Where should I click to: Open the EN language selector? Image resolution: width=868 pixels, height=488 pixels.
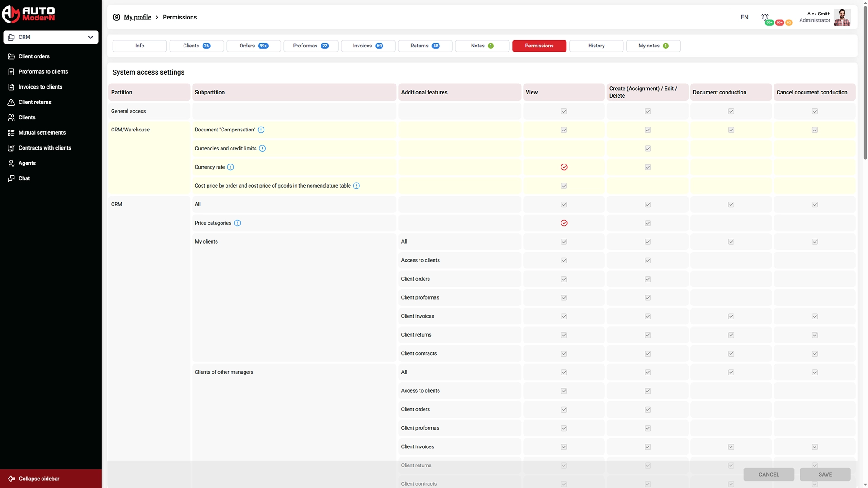(744, 17)
